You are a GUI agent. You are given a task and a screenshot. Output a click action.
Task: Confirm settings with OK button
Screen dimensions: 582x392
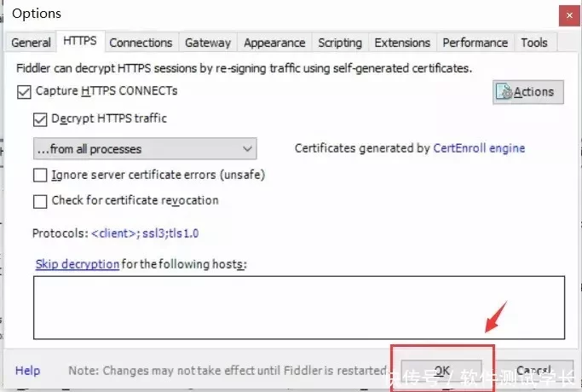coord(441,371)
